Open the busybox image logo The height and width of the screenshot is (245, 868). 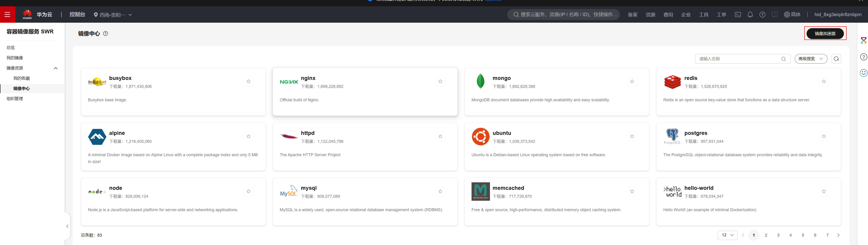(x=97, y=82)
